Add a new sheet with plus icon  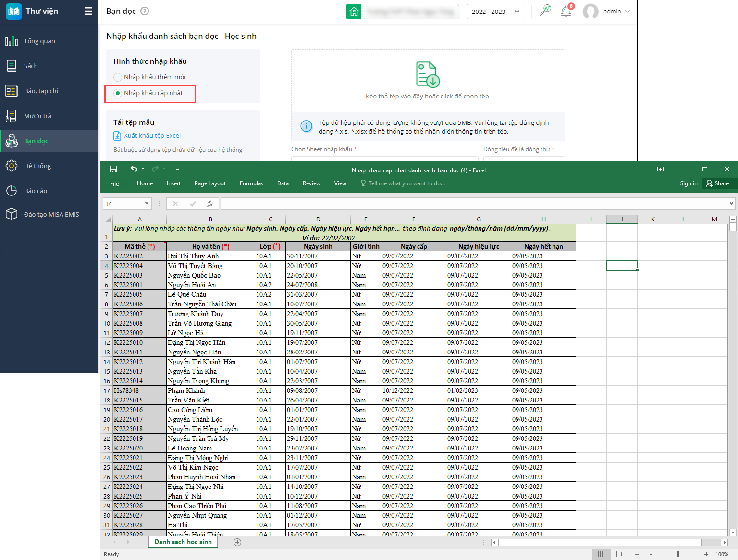click(x=237, y=542)
